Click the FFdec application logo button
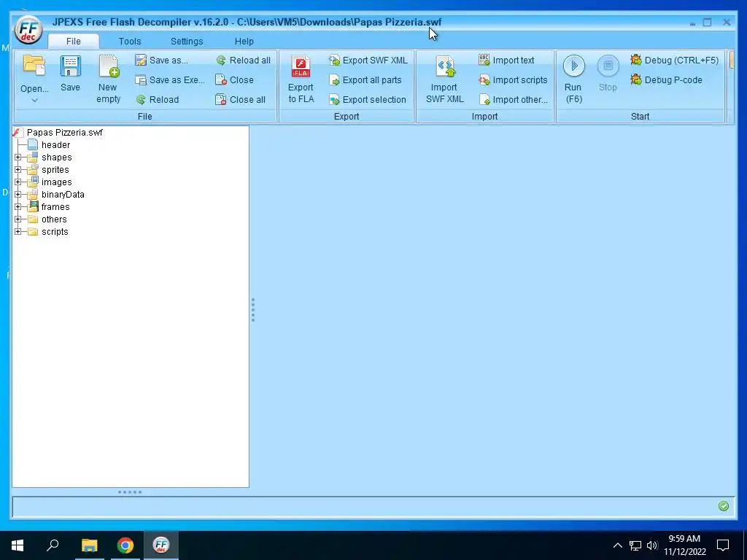The image size is (747, 560). tap(28, 30)
